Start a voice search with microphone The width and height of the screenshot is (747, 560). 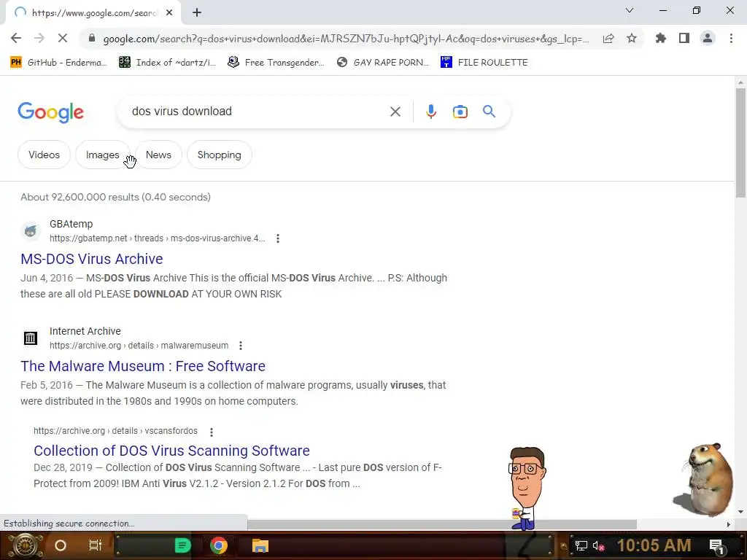coord(431,112)
